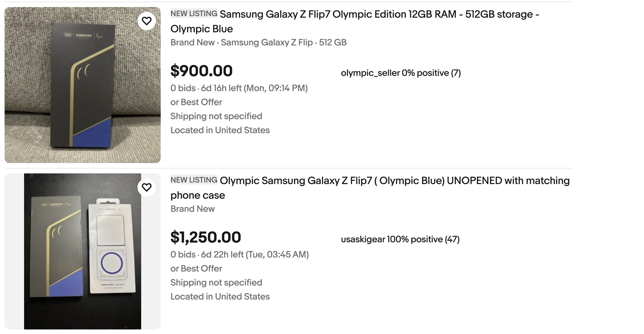644x334 pixels.
Task: Click the "Brand New · Samsung Galaxy Z Flip · 512 GB" subtitle
Action: pos(258,42)
